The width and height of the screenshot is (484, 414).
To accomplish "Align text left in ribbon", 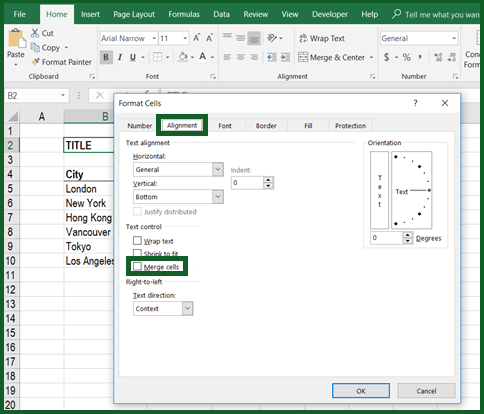I will [227, 57].
